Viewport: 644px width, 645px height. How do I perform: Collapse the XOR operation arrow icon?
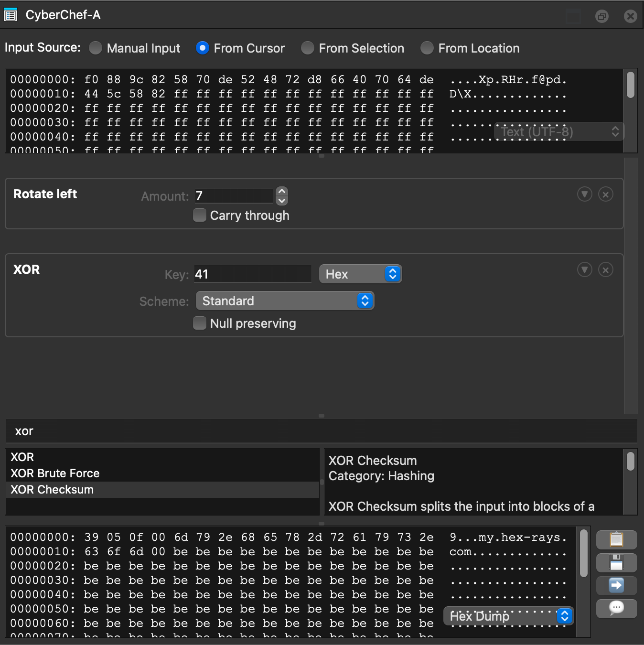click(x=584, y=270)
